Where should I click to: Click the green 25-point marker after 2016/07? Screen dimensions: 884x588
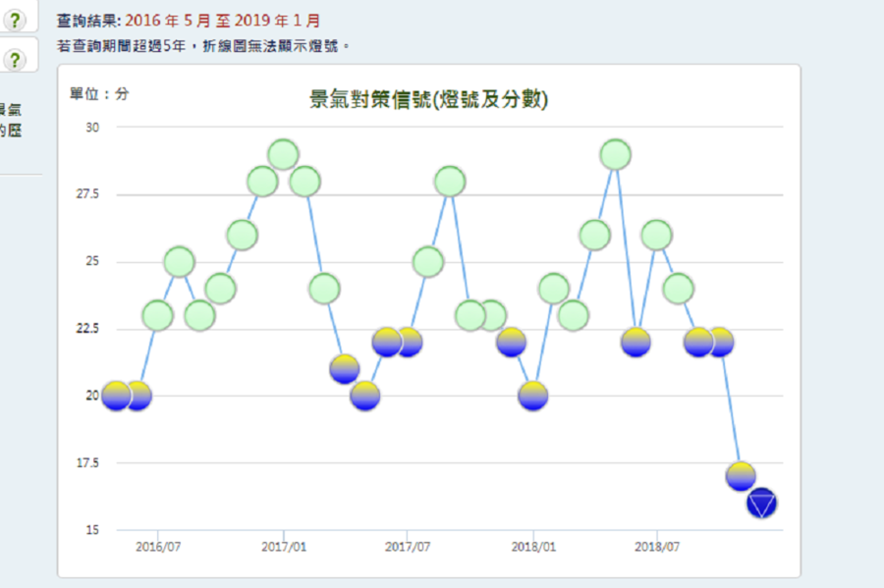point(179,262)
